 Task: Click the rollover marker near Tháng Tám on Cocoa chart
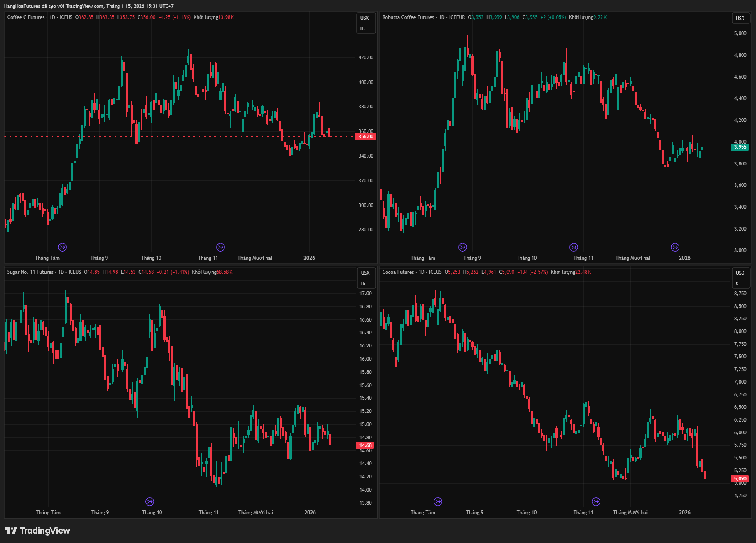pos(438,501)
